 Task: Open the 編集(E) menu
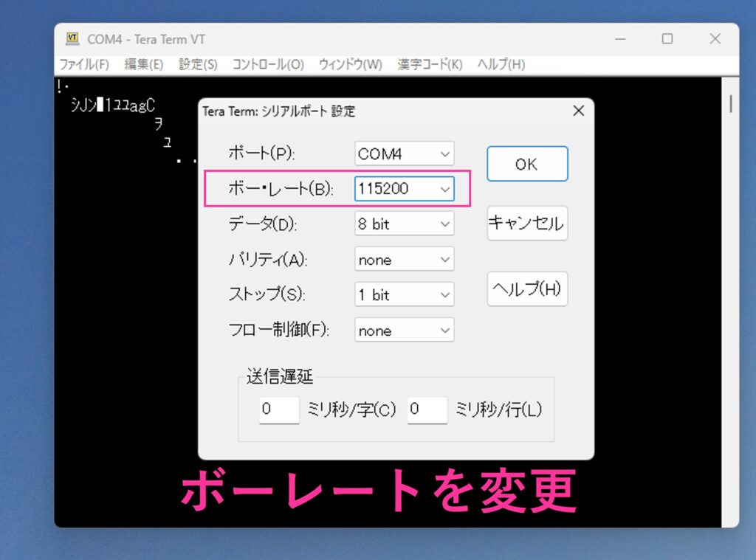coord(143,64)
